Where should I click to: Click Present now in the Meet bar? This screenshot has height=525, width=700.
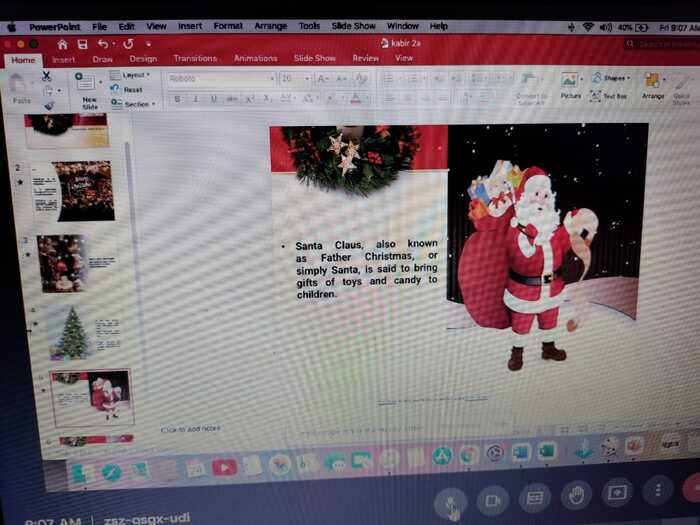click(x=617, y=493)
